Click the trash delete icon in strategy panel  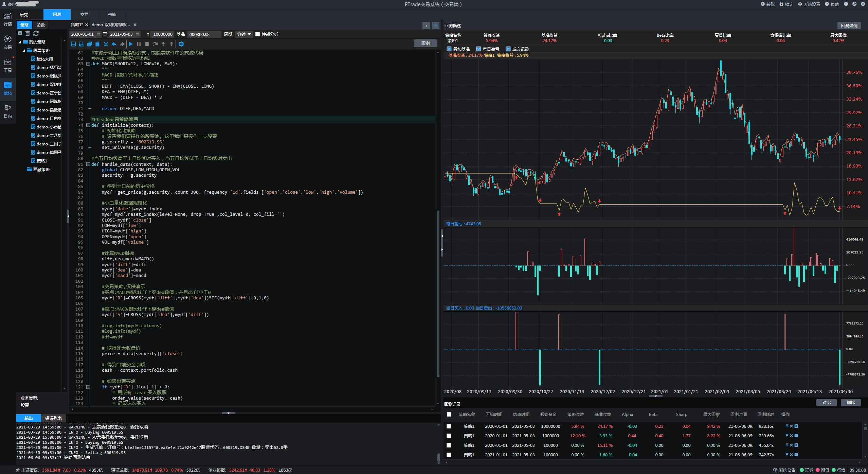pos(28,33)
